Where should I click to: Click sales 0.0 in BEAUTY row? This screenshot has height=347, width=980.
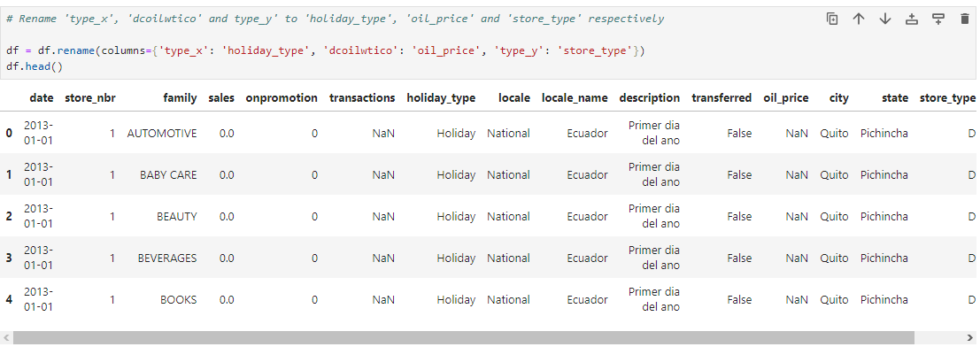point(227,216)
